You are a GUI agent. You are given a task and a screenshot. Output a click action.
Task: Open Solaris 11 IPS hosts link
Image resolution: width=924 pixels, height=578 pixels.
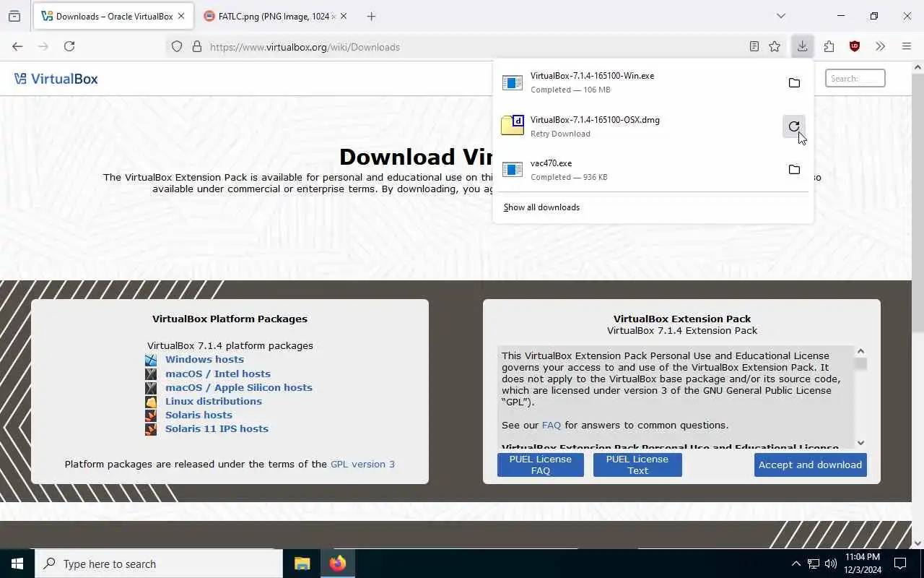(x=217, y=428)
